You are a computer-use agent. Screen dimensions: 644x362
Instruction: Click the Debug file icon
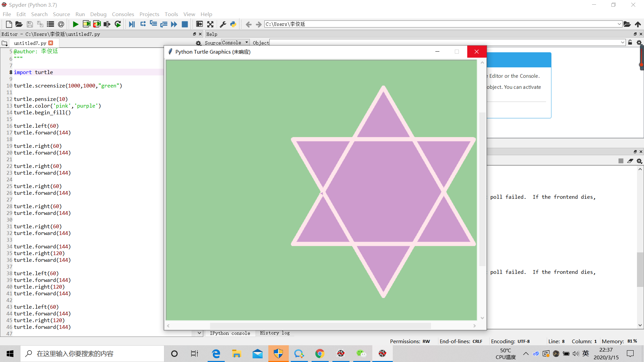tap(132, 24)
